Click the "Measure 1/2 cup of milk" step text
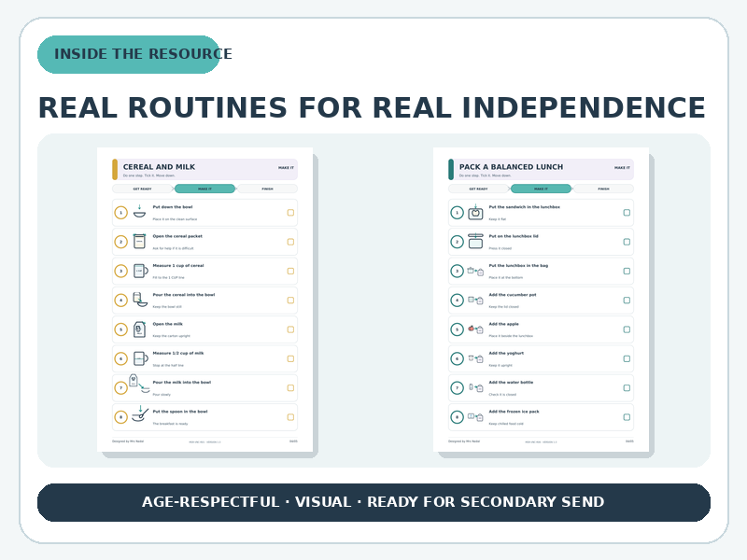This screenshot has height=560, width=747. (x=178, y=354)
